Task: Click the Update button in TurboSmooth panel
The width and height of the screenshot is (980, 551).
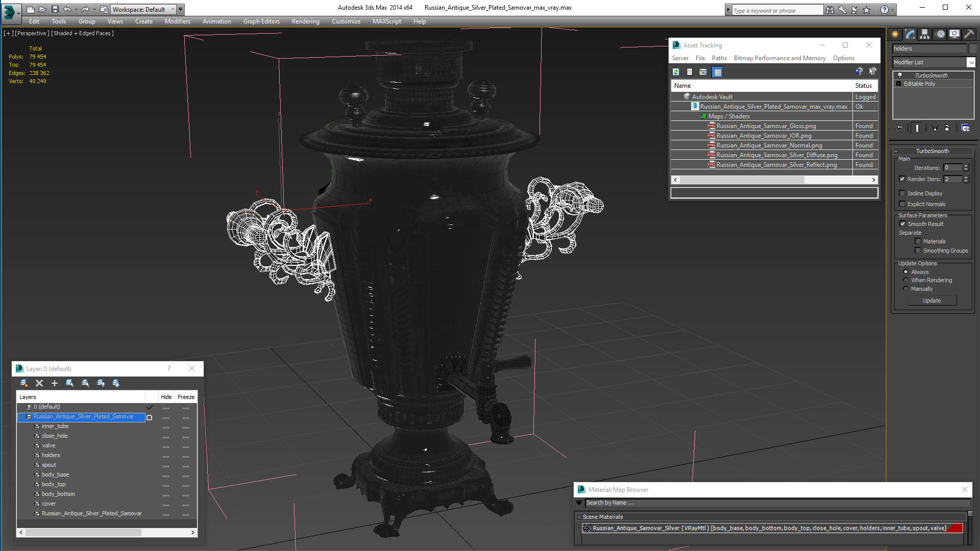Action: click(x=932, y=300)
